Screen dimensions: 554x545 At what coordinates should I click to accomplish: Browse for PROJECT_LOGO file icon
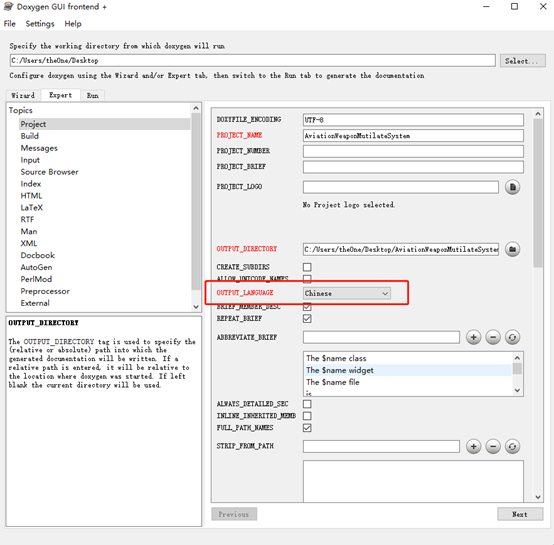click(512, 187)
